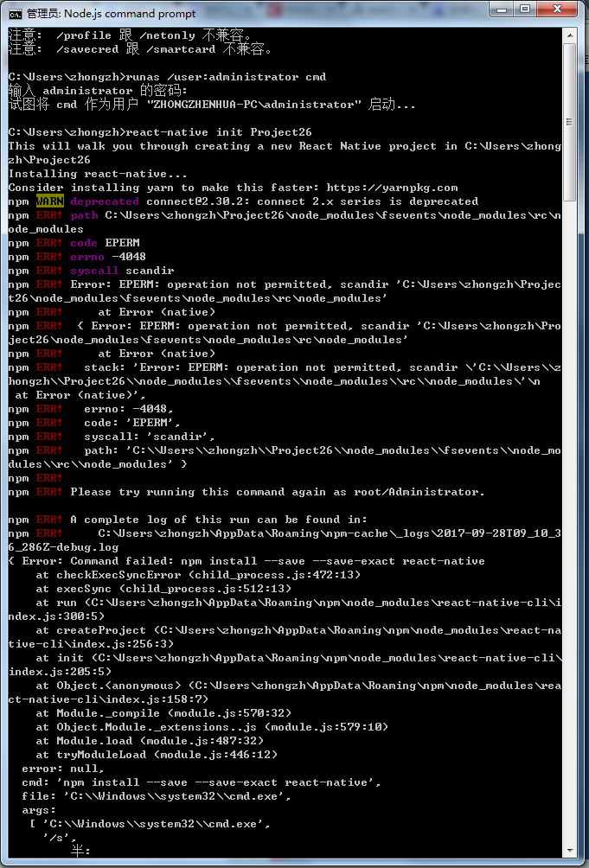
Task: Click the 'at execSync' stack line
Action: pyautogui.click(x=163, y=589)
